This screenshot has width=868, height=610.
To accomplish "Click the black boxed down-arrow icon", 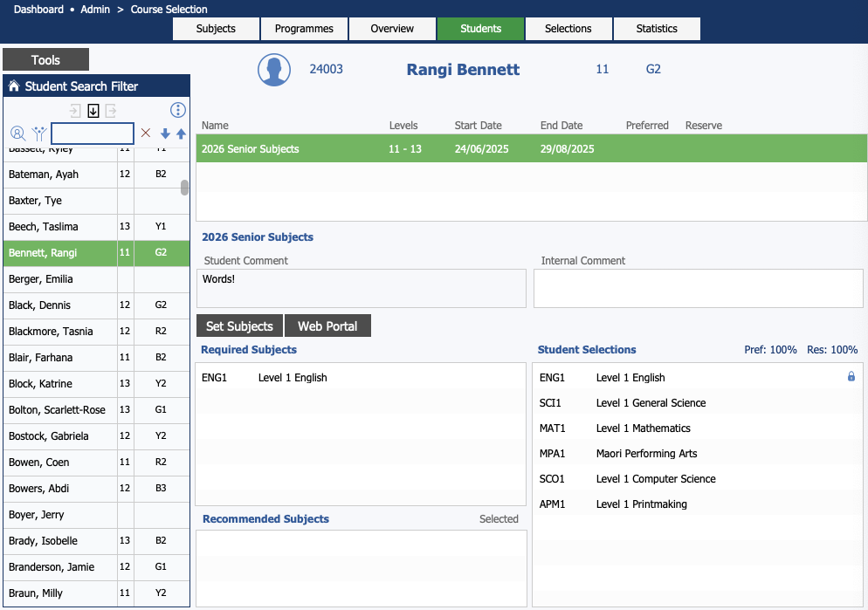I will (x=93, y=111).
